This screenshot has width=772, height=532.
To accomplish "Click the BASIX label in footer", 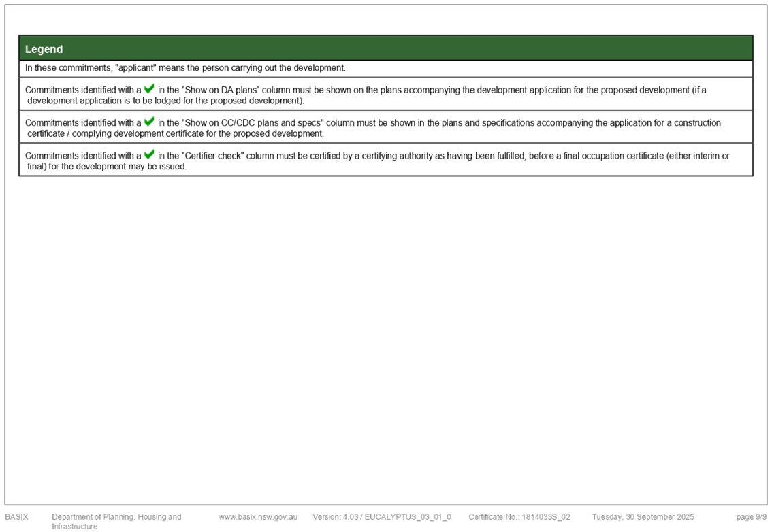I will pos(17,517).
